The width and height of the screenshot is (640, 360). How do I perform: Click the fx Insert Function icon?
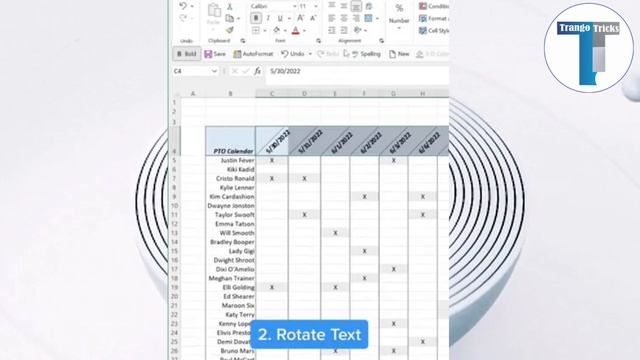[258, 71]
